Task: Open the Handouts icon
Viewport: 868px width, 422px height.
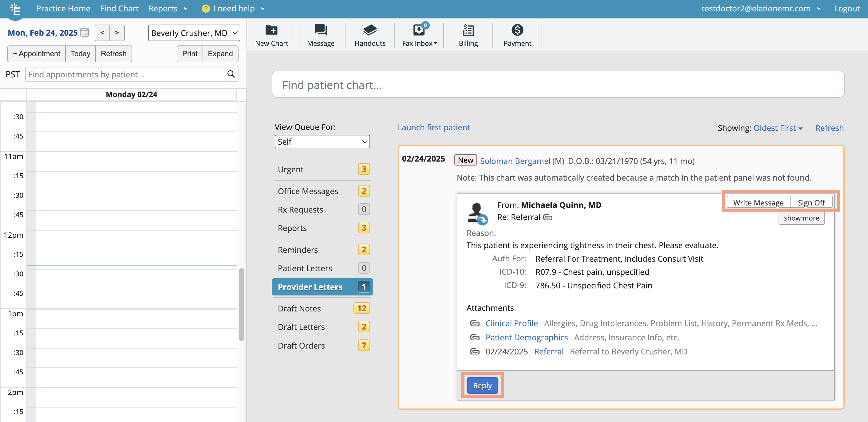Action: pyautogui.click(x=370, y=30)
